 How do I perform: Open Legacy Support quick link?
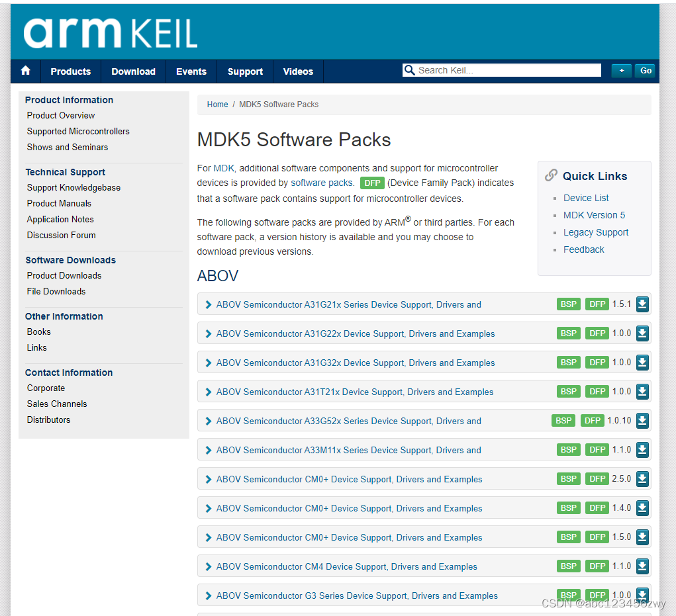pyautogui.click(x=596, y=232)
